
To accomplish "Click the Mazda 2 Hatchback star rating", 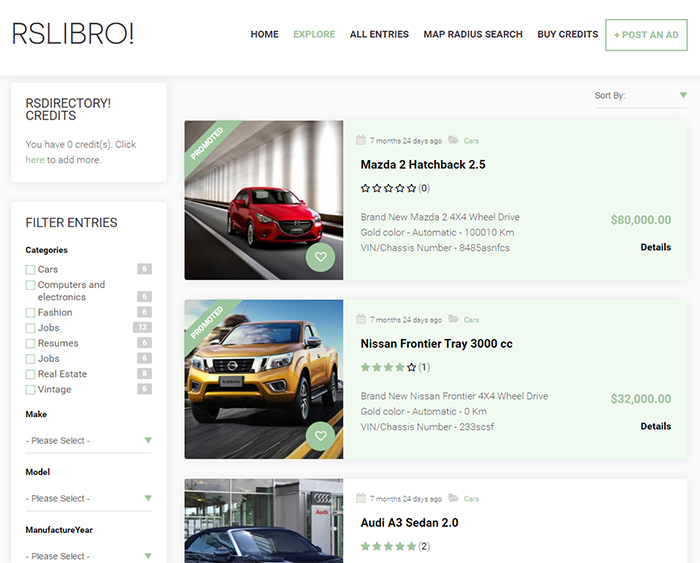I will tap(388, 188).
